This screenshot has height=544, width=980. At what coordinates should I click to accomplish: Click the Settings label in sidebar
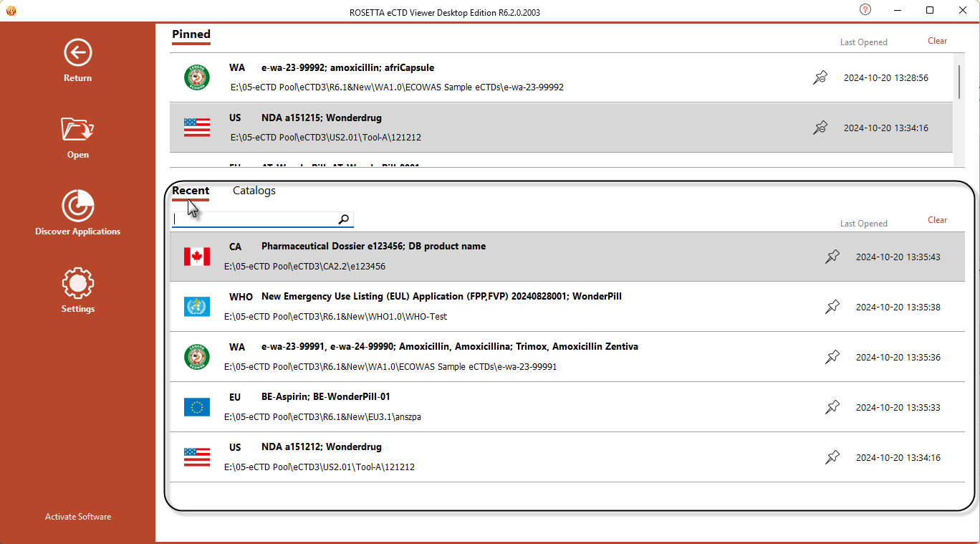(77, 309)
